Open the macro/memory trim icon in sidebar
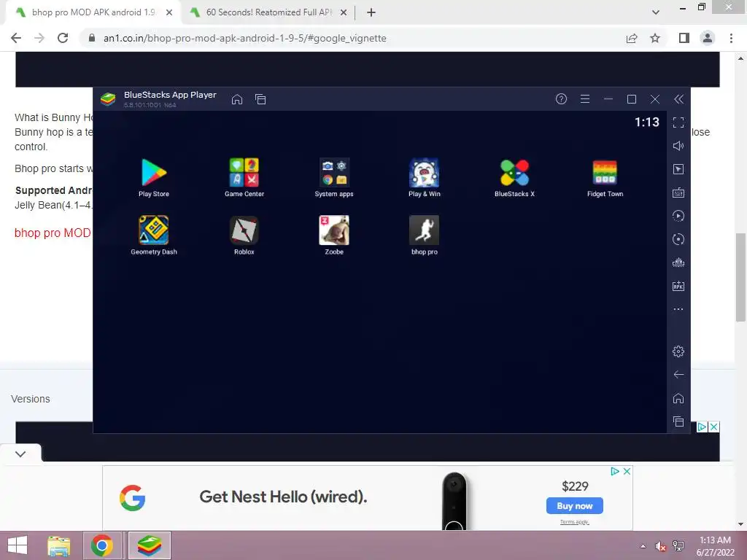Image resolution: width=747 pixels, height=560 pixels. coord(678,262)
